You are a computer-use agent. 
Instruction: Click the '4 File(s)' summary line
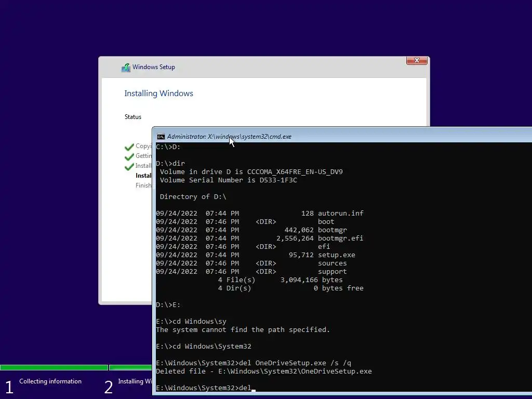click(x=280, y=280)
